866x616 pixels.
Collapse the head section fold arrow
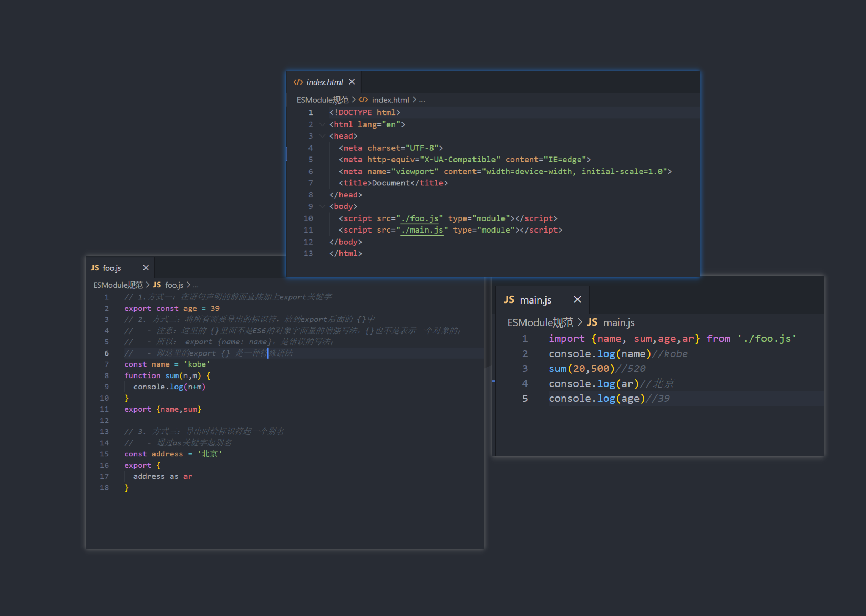click(322, 136)
